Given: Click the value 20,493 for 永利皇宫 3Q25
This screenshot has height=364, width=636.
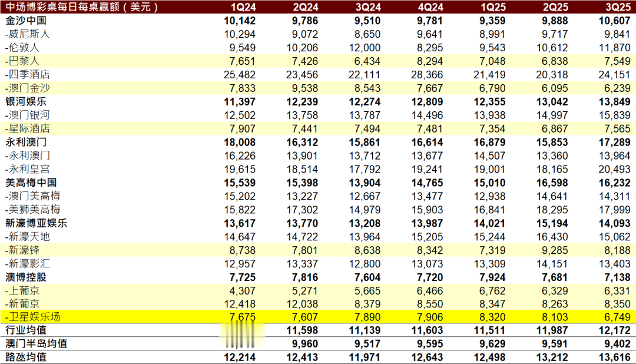Looking at the screenshot, I should coord(614,169).
